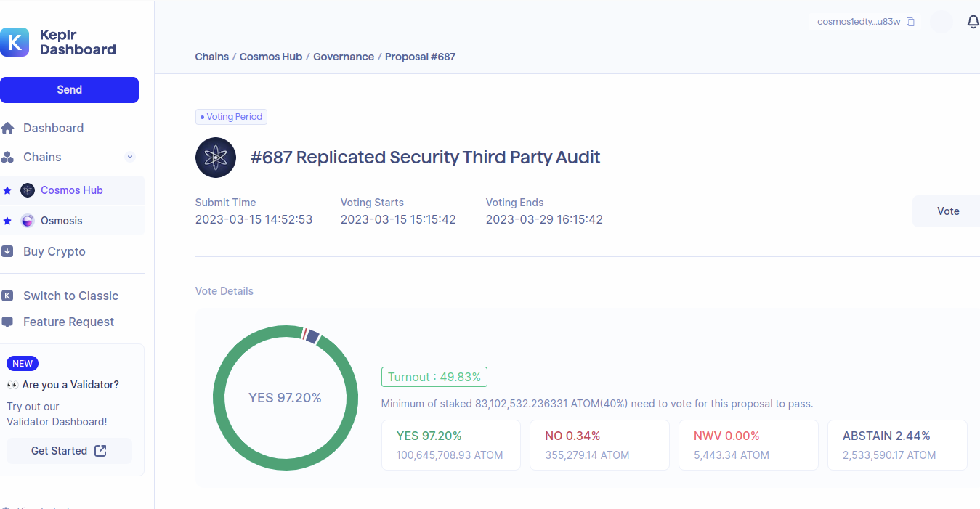Collapse the Chains section chevron
The height and width of the screenshot is (509, 980).
(x=130, y=157)
